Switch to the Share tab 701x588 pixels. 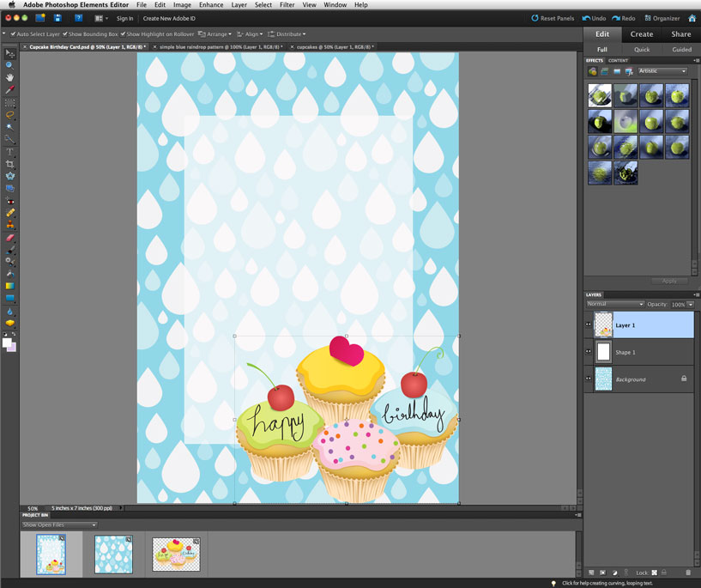point(681,34)
